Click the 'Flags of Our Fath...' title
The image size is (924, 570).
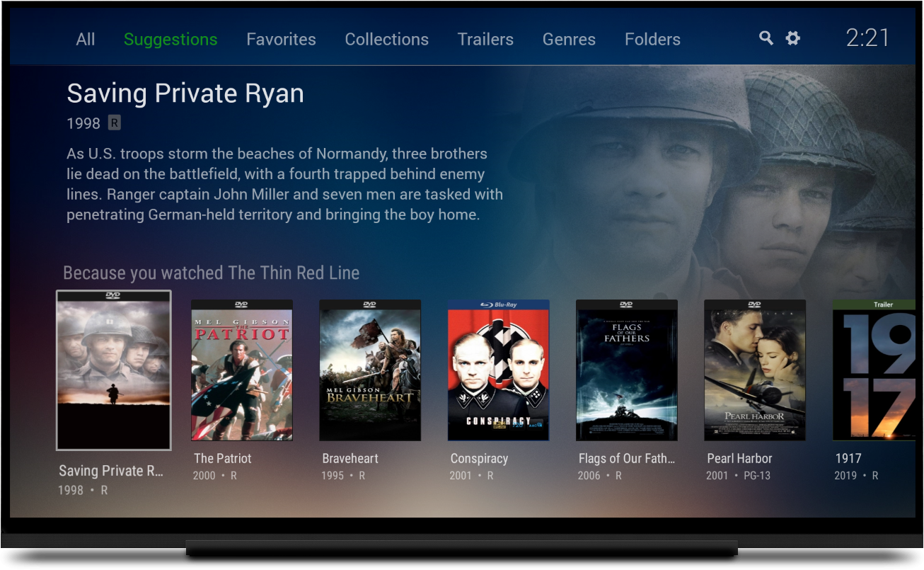point(627,458)
